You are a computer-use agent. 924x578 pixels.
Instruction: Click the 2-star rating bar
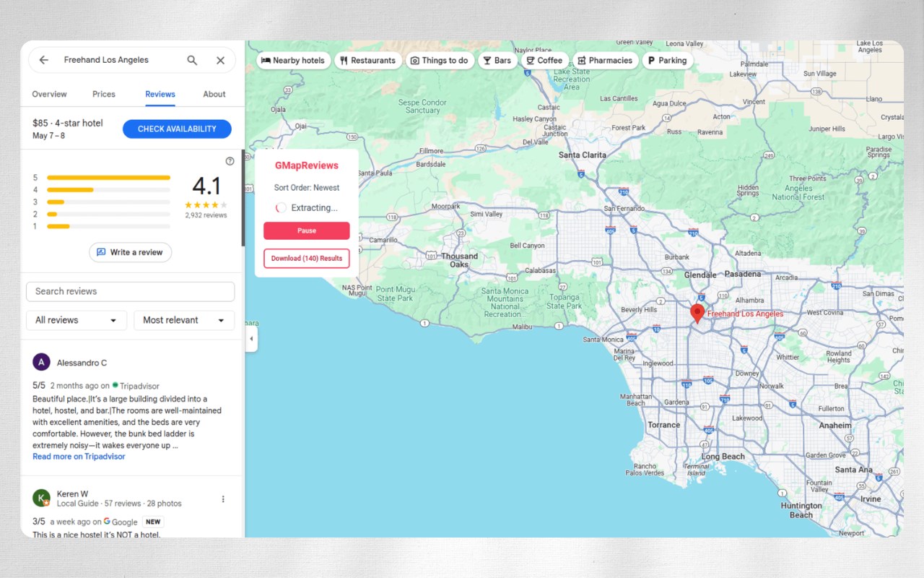point(108,215)
